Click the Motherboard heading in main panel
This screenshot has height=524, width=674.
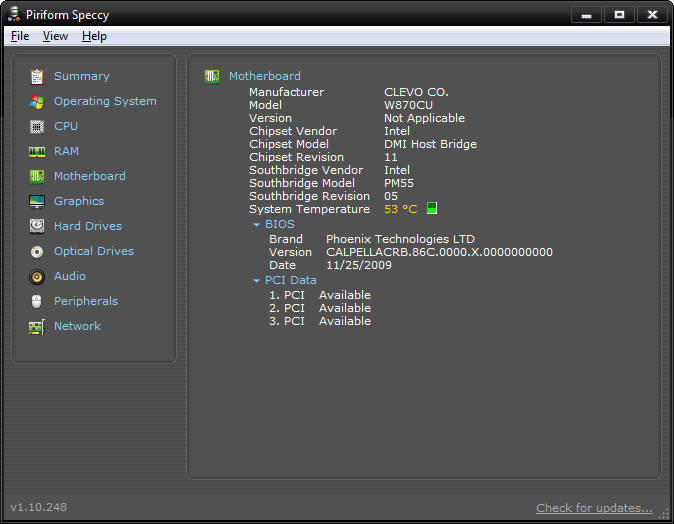[x=265, y=76]
